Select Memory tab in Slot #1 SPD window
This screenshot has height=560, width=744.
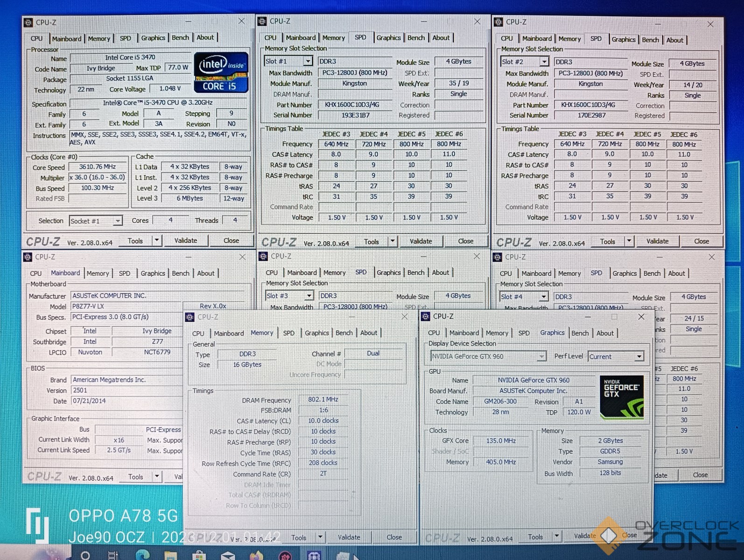pos(333,38)
